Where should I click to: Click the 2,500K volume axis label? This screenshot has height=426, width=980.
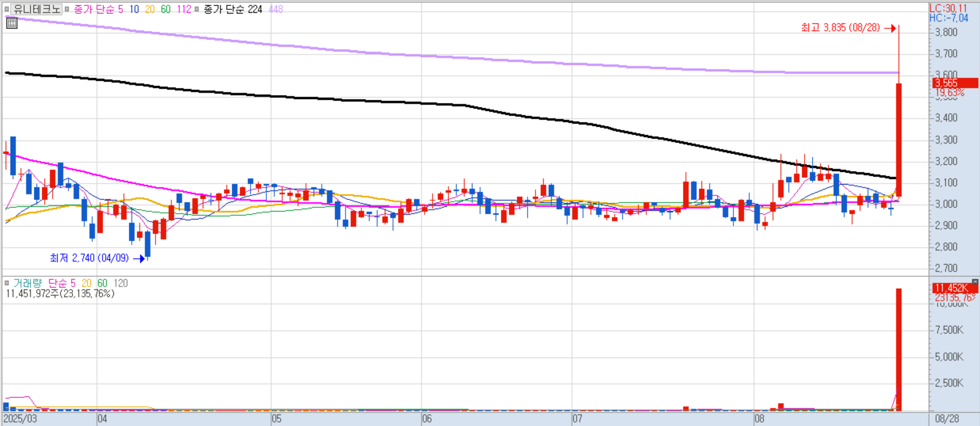point(949,383)
